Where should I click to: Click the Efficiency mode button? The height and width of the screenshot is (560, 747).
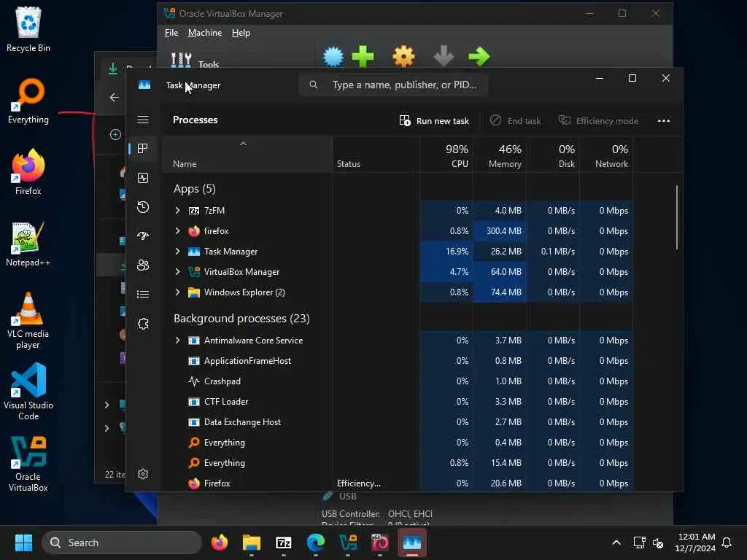click(x=598, y=121)
